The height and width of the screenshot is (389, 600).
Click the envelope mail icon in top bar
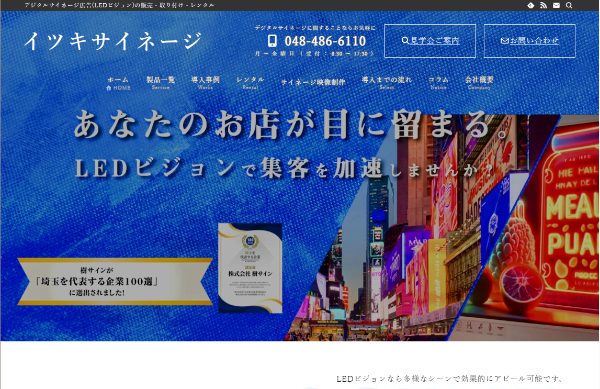pos(556,5)
